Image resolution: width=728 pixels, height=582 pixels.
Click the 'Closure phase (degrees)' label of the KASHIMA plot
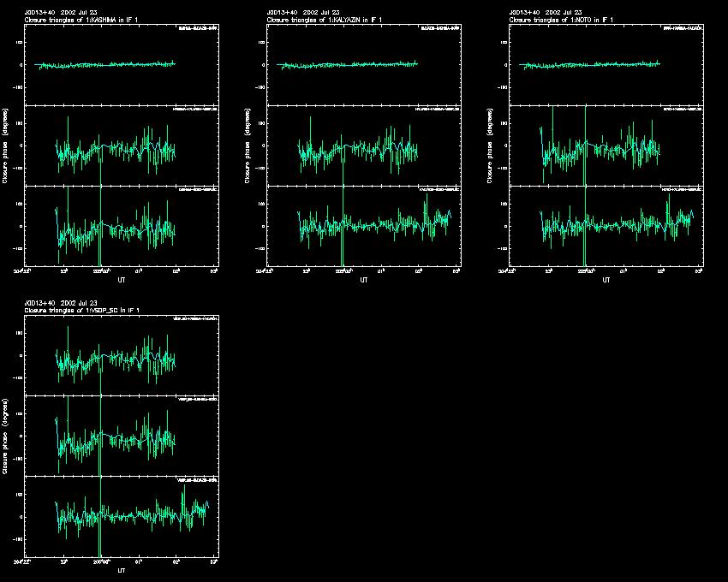tap(5, 145)
